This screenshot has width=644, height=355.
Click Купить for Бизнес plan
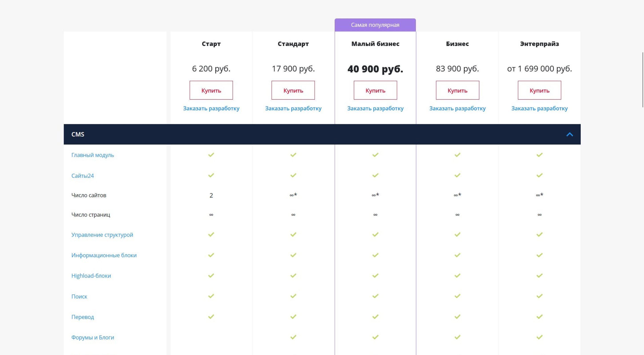click(x=457, y=90)
